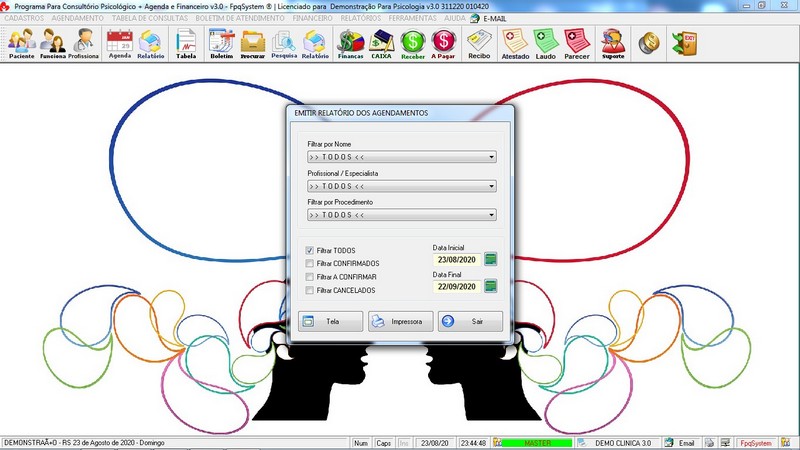Click the gold coin toolbar icon
The width and height of the screenshot is (800, 450).
649,43
